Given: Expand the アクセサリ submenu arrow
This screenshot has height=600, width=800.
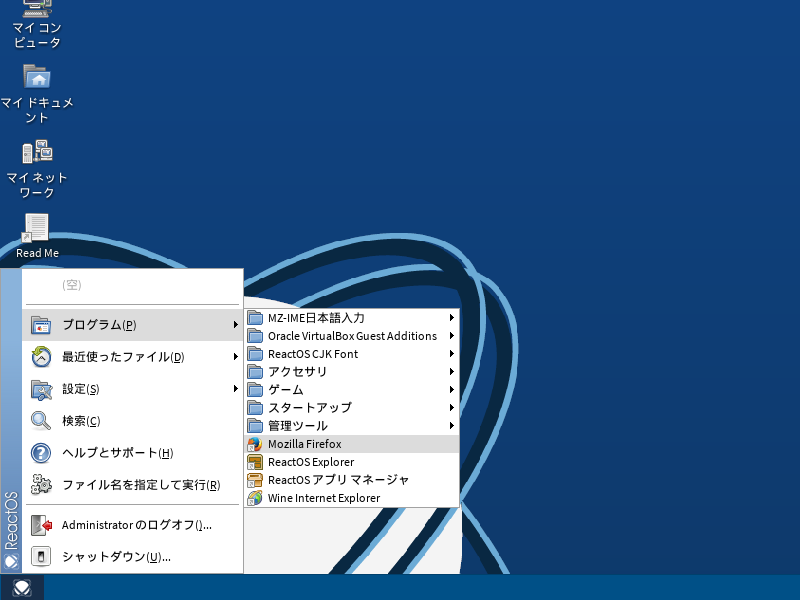Looking at the screenshot, I should click(x=452, y=371).
